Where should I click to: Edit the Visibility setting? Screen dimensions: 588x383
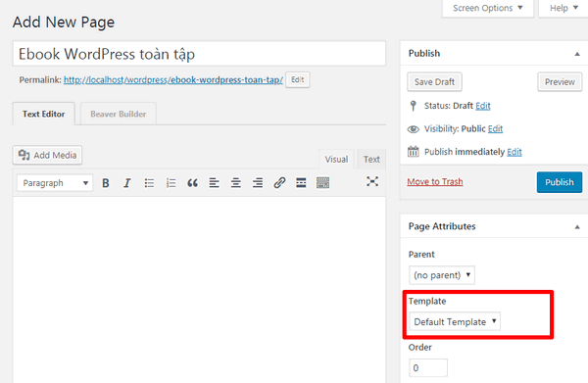(x=495, y=129)
